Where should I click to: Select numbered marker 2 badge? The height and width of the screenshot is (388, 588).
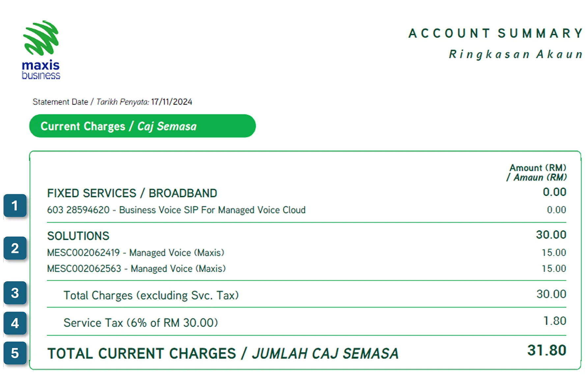tap(15, 248)
